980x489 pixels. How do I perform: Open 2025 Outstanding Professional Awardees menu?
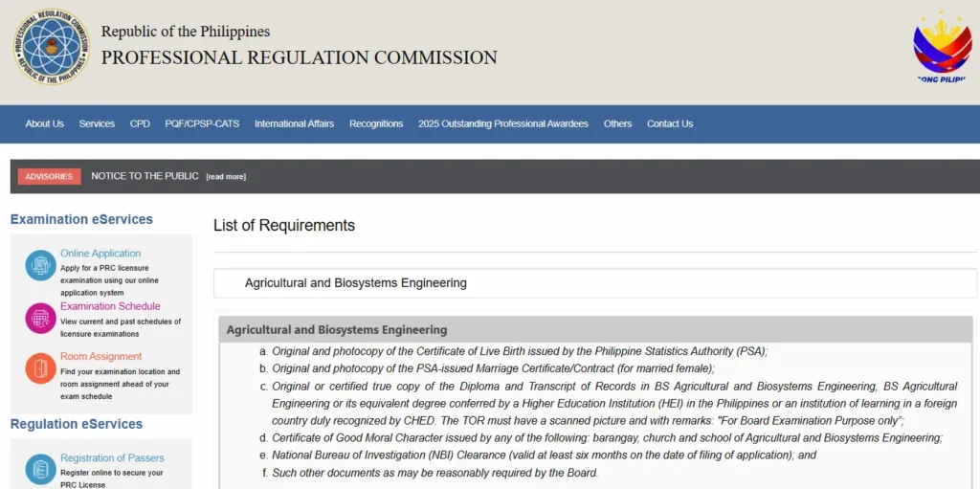(503, 123)
